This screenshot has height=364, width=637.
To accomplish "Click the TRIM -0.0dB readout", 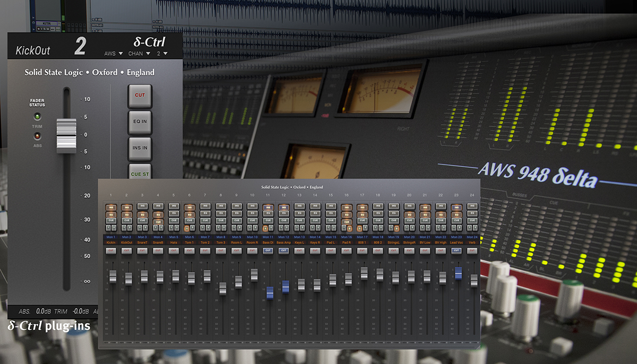I will tap(72, 312).
